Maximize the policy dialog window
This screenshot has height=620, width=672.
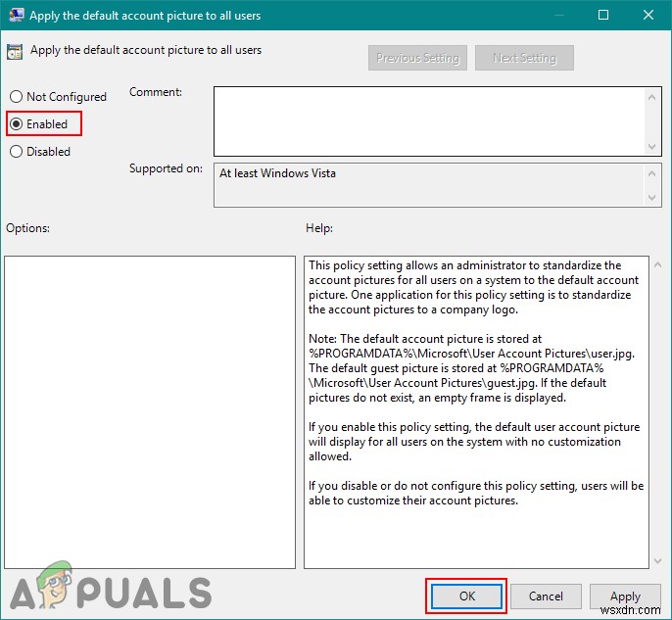click(x=603, y=15)
